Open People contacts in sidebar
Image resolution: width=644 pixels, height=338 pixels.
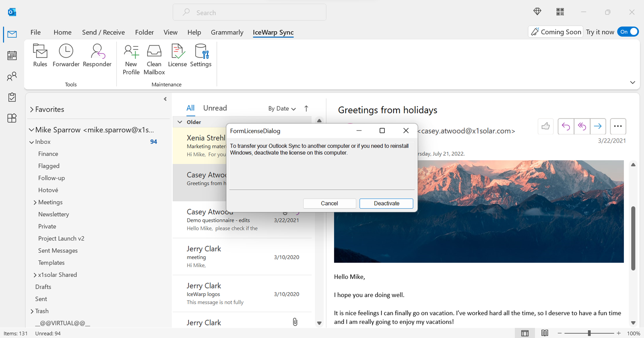coord(12,76)
